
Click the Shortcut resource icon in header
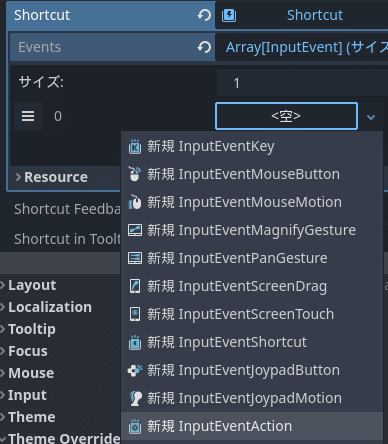[229, 15]
